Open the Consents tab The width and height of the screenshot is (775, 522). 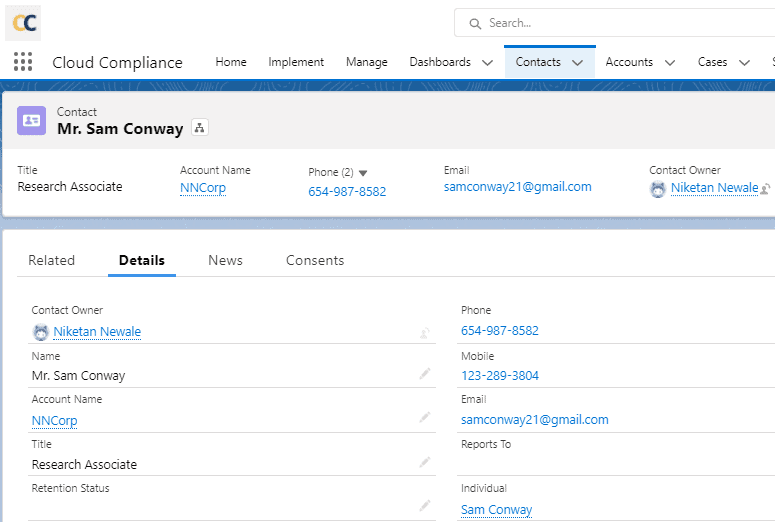click(x=315, y=260)
